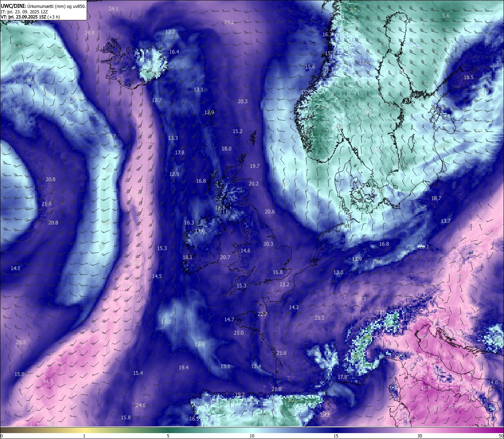Screen dimensions: 504x439
Task: Click the 13.0 value over western Germany
Action: pos(338,272)
